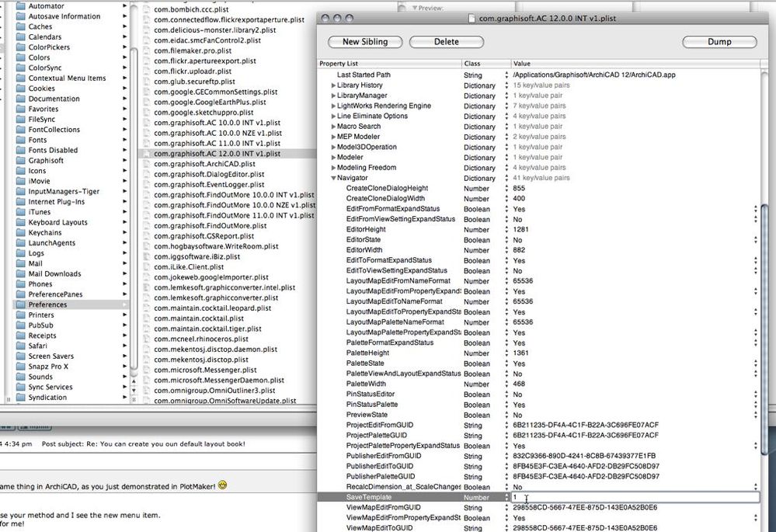Image resolution: width=776 pixels, height=532 pixels.
Task: Select com.bombich.ccc.plist file
Action: [x=191, y=9]
